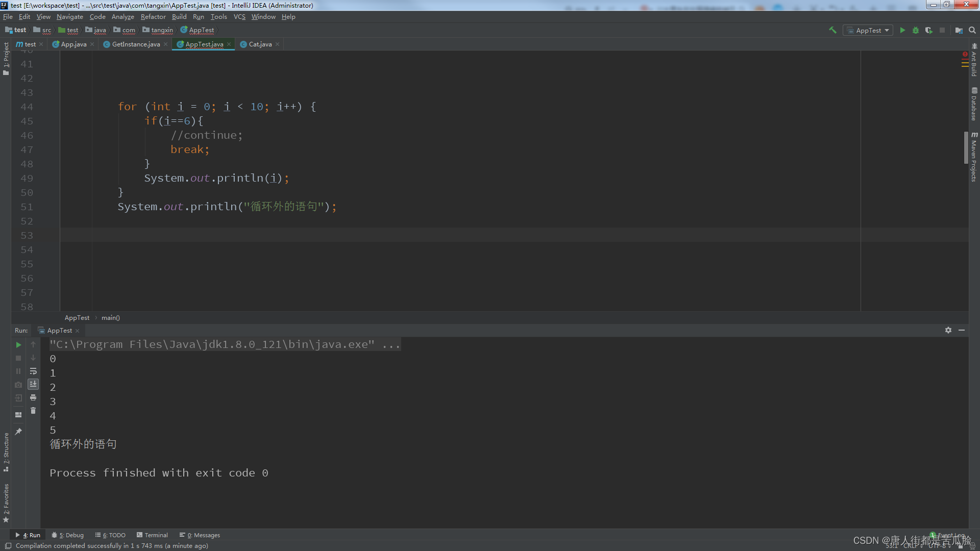Image resolution: width=980 pixels, height=551 pixels.
Task: Select AppTest class in navigation bar
Action: 198,30
